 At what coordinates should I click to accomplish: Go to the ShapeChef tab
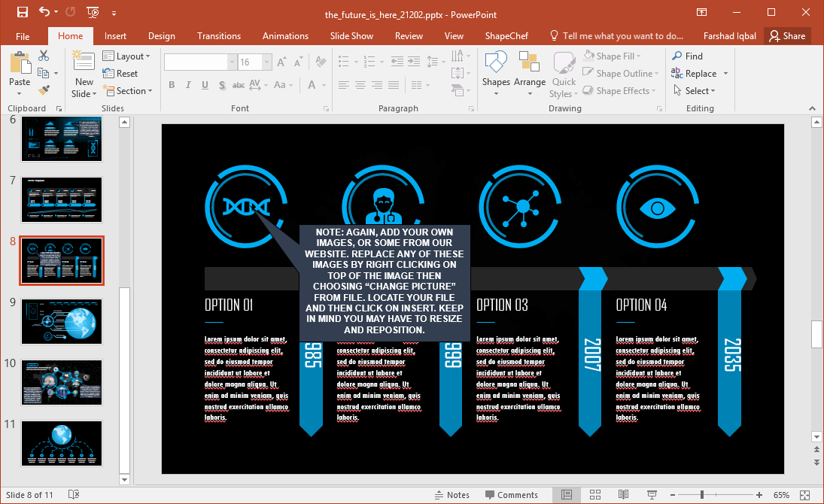point(506,36)
